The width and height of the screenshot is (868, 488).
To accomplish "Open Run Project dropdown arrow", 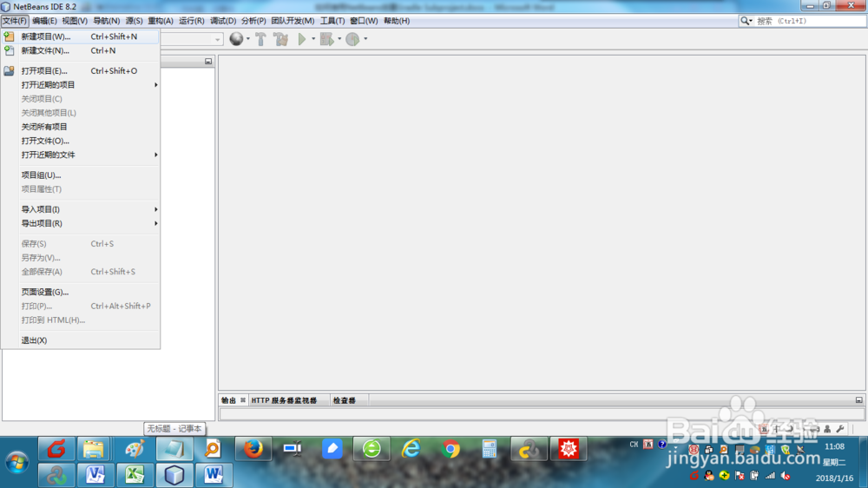I will click(313, 39).
